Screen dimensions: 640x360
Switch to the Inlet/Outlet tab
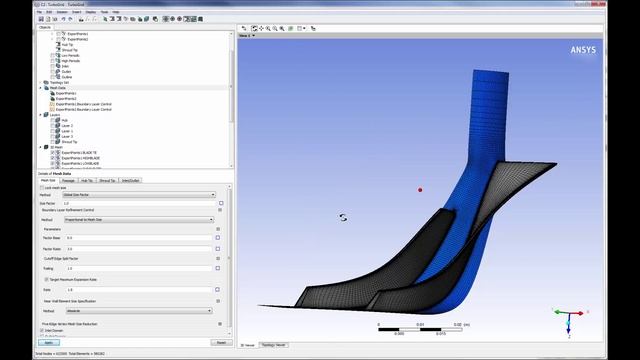coord(130,180)
